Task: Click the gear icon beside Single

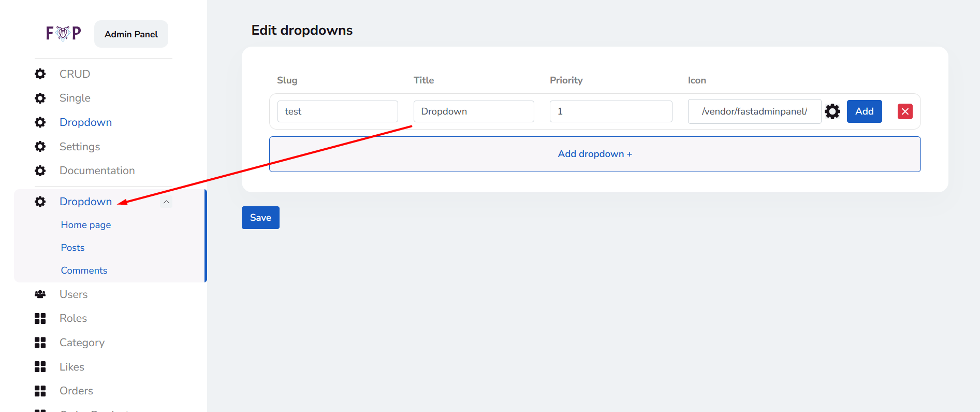Action: (40, 98)
